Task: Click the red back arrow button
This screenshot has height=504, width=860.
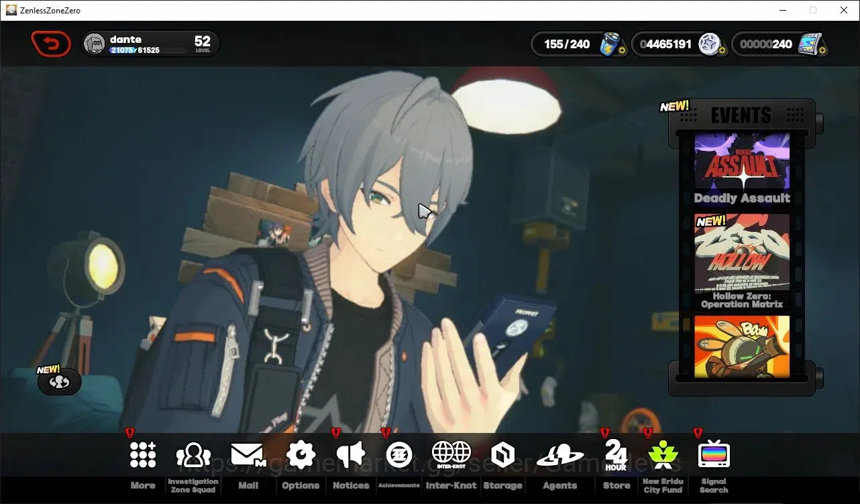Action: click(x=51, y=44)
